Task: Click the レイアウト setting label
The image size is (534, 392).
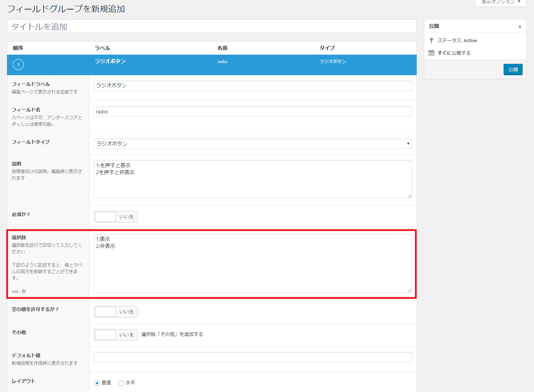Action: pyautogui.click(x=23, y=381)
